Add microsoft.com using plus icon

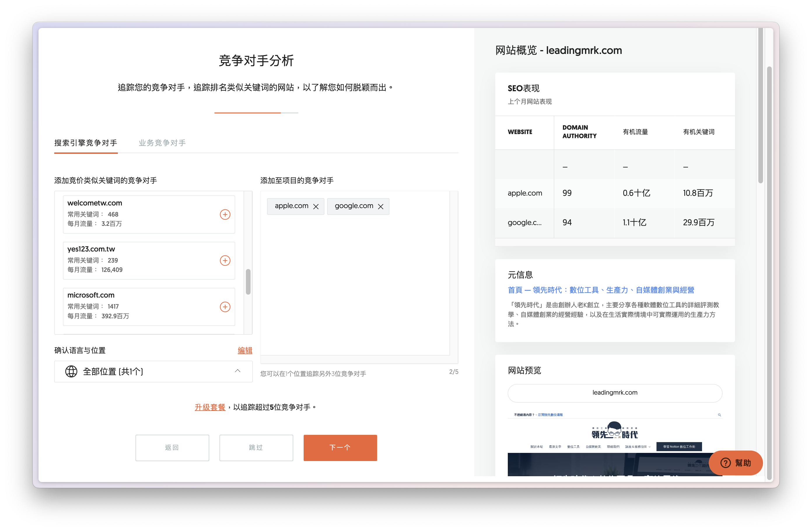coord(225,307)
